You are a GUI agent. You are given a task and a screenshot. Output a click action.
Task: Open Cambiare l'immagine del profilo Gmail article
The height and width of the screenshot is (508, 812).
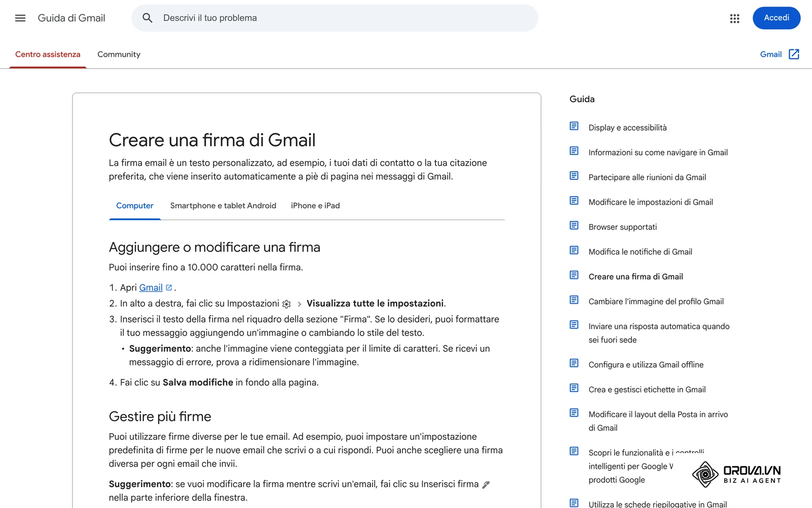tap(656, 302)
